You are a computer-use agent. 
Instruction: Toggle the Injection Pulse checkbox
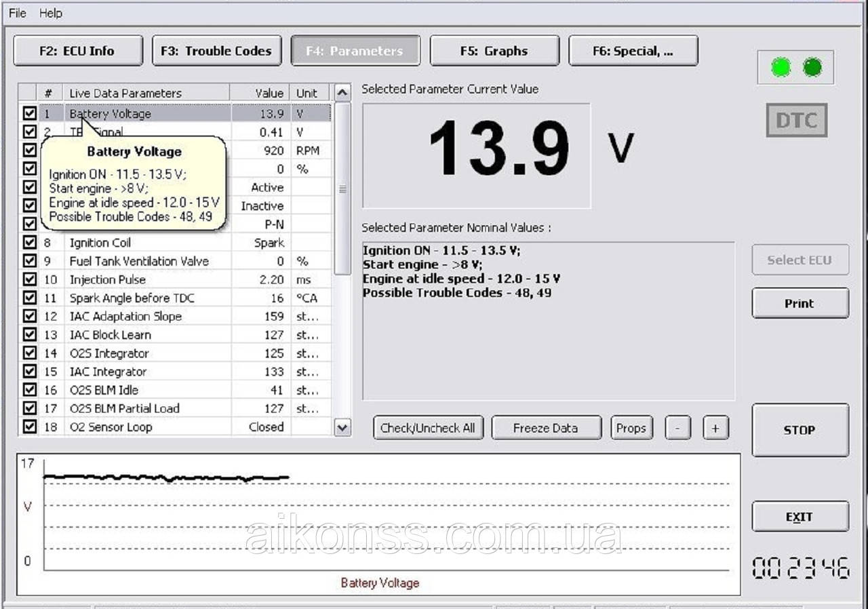pos(29,279)
